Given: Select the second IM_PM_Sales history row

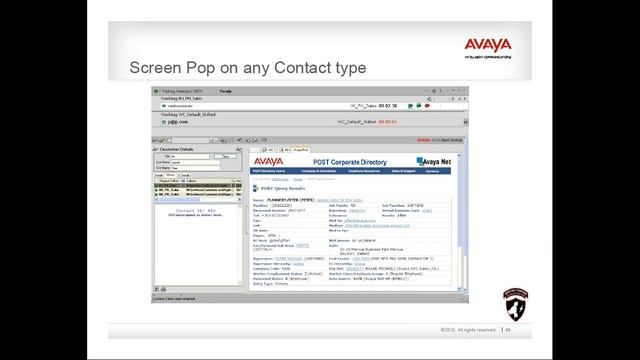Looking at the screenshot, I should 198,190.
